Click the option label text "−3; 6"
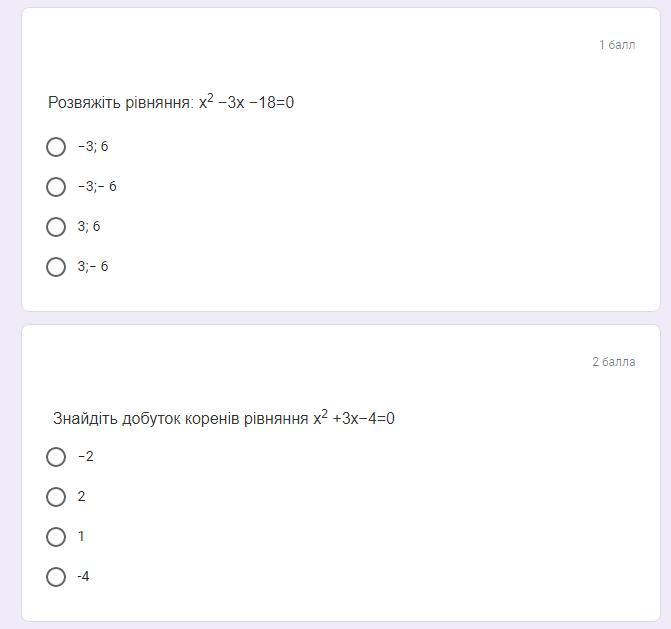This screenshot has width=671, height=629. pos(93,146)
